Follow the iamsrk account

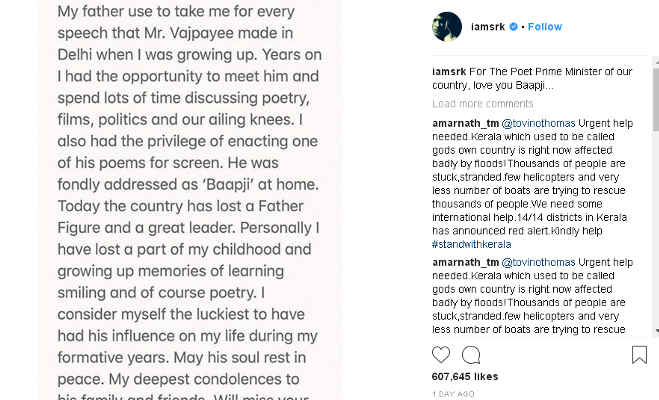(545, 27)
